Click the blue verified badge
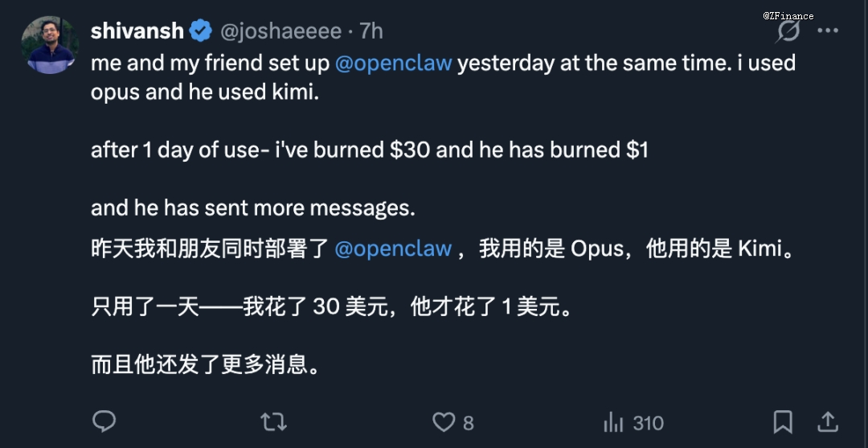This screenshot has width=868, height=448. point(201,31)
